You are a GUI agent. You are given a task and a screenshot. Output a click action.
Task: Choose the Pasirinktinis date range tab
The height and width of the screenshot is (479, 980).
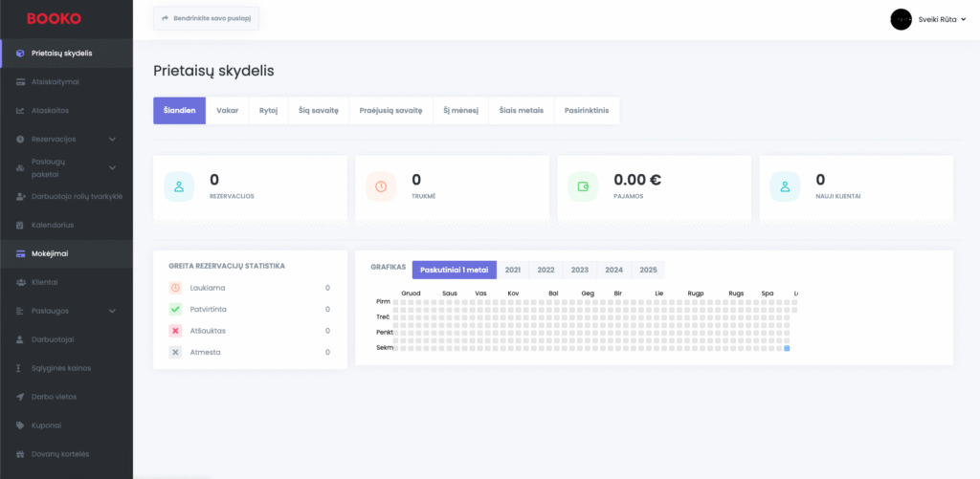tap(587, 110)
